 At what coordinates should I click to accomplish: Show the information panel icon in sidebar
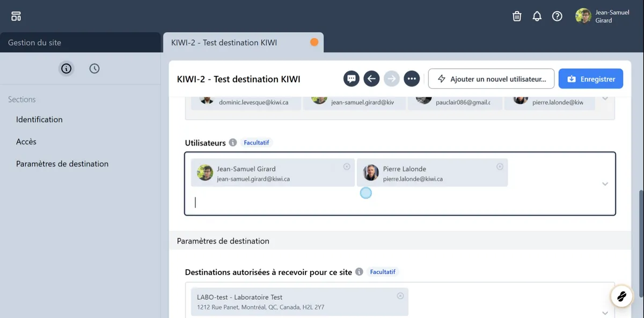coord(66,68)
